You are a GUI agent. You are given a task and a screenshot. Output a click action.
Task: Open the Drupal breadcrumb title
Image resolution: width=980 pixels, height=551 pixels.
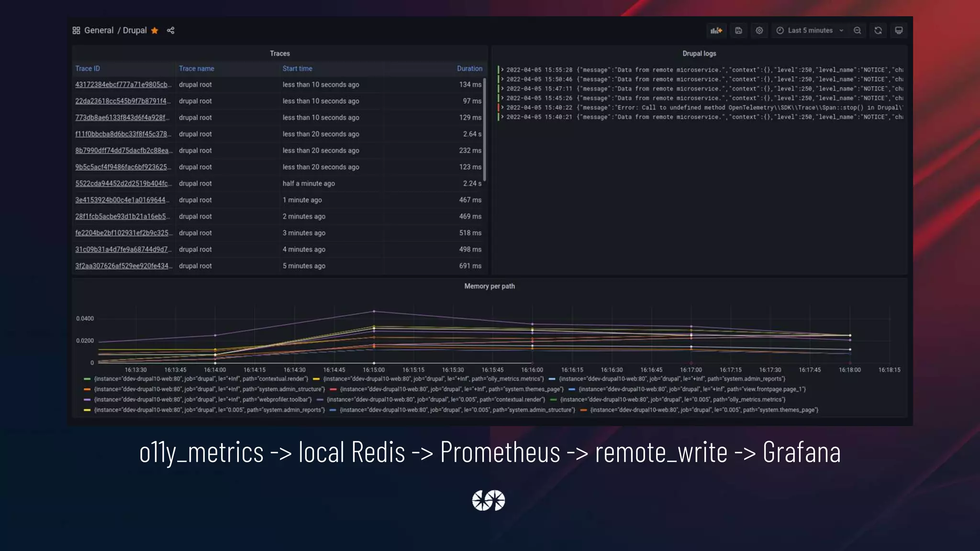coord(135,31)
